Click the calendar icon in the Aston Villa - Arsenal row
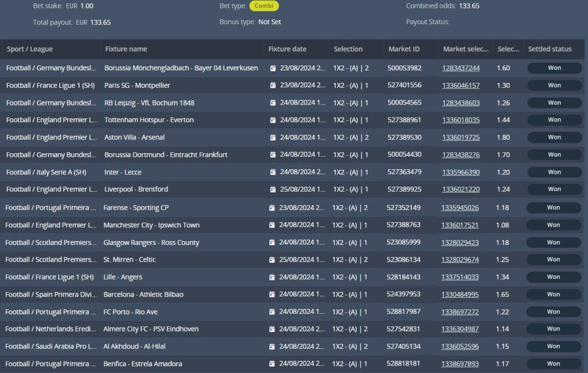This screenshot has height=373, width=588. click(273, 138)
